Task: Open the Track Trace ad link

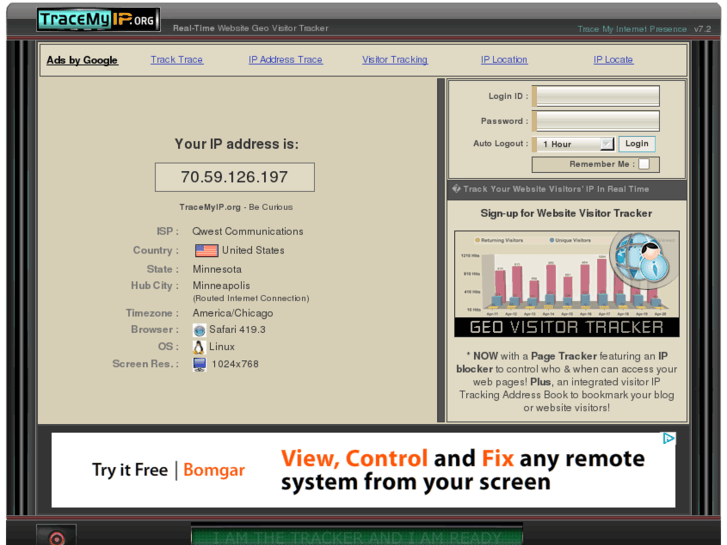Action: (x=177, y=60)
